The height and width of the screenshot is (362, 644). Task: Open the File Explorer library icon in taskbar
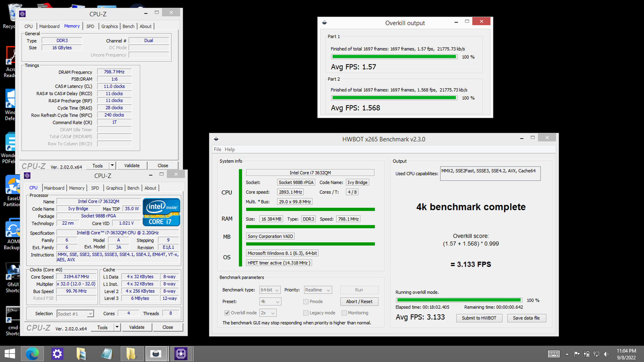click(x=81, y=354)
